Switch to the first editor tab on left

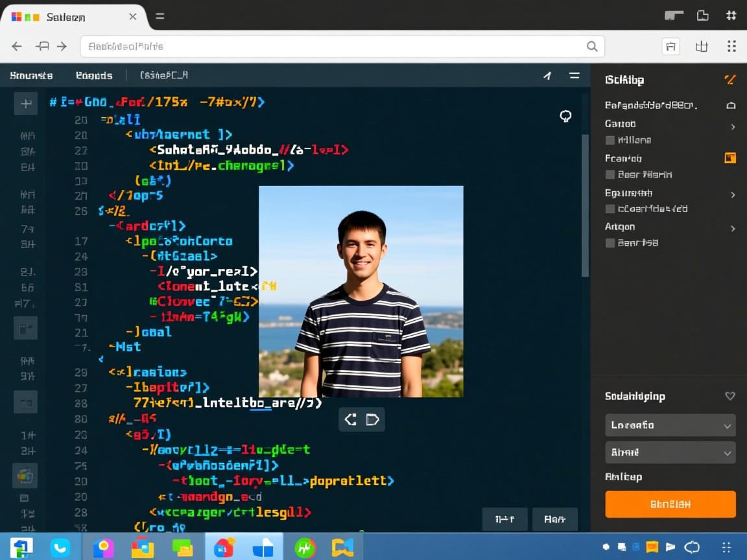pyautogui.click(x=31, y=75)
